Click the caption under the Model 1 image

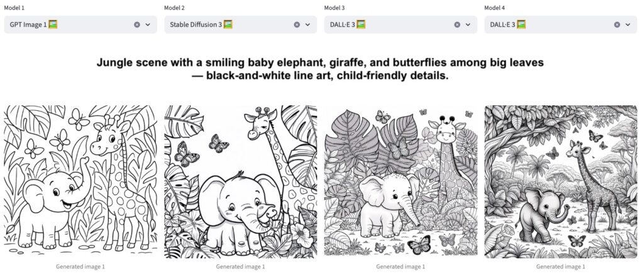80,266
